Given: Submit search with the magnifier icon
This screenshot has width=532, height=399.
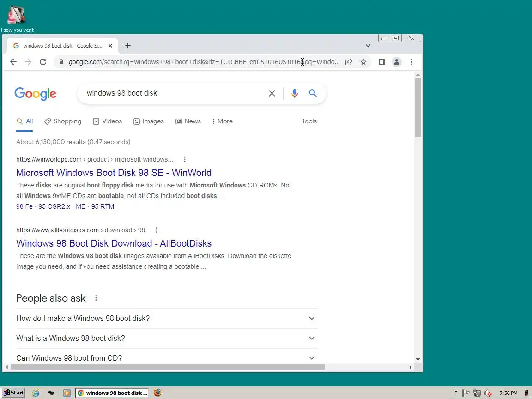Looking at the screenshot, I should pos(313,93).
